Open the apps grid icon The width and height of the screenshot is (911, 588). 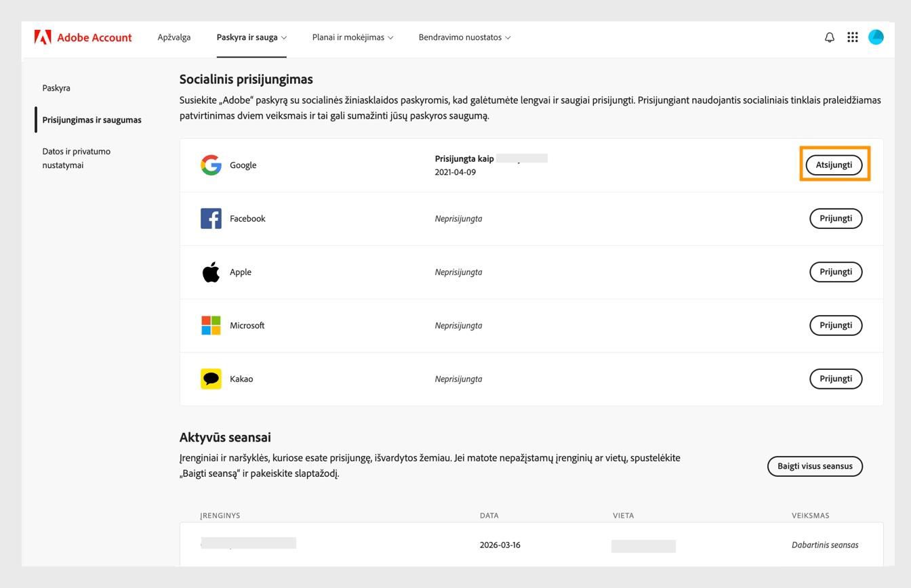(x=853, y=37)
